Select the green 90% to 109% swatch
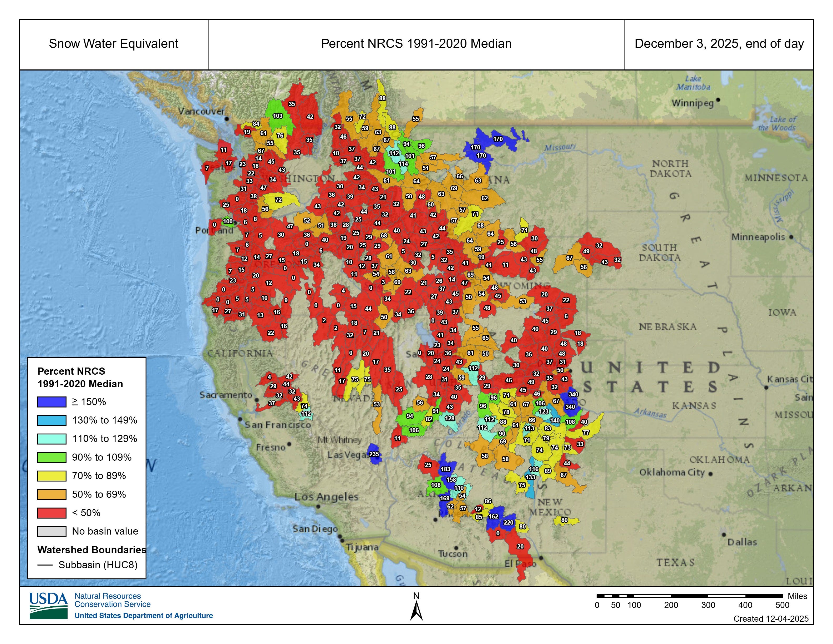 pos(52,457)
